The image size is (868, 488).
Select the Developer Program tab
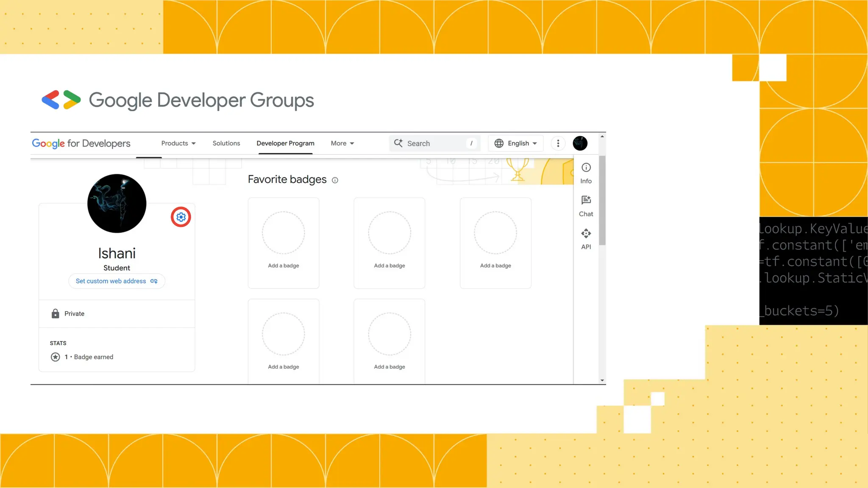click(285, 143)
